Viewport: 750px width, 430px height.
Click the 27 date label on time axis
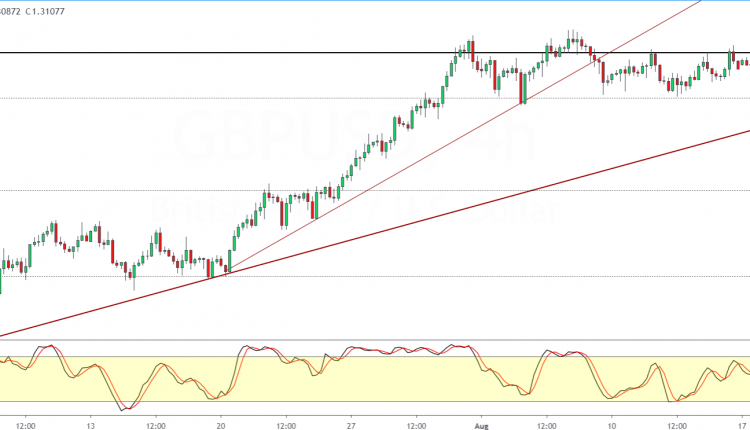(x=351, y=421)
